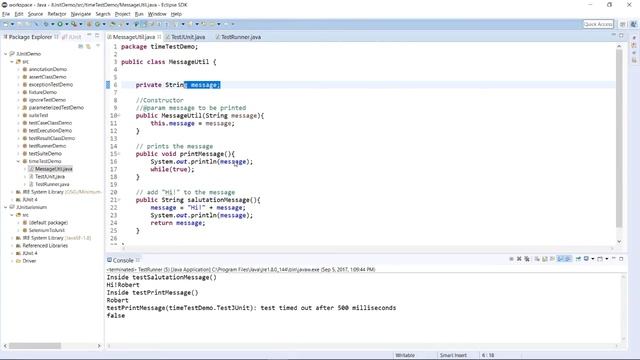Image resolution: width=640 pixels, height=360 pixels.
Task: Expand Referenced Libraries in JUnitselenium
Action: [12, 246]
